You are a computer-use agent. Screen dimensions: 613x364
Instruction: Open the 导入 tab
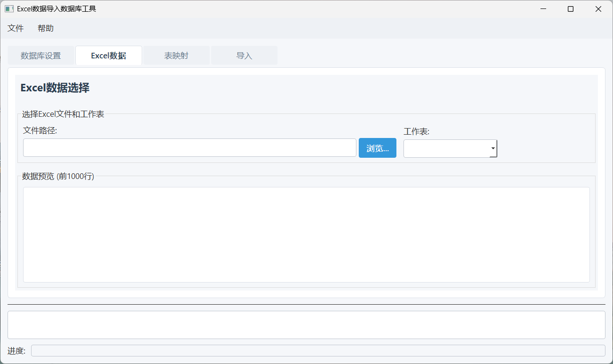[244, 56]
